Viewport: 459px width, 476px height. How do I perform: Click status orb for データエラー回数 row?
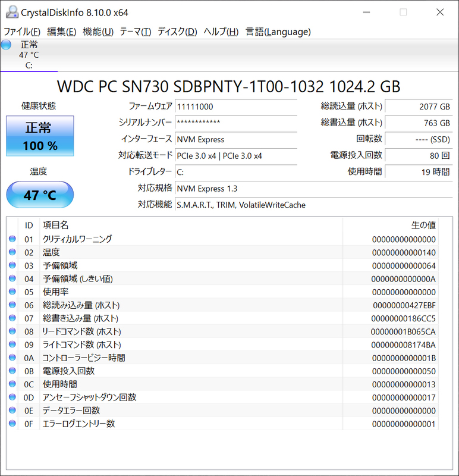point(12,411)
